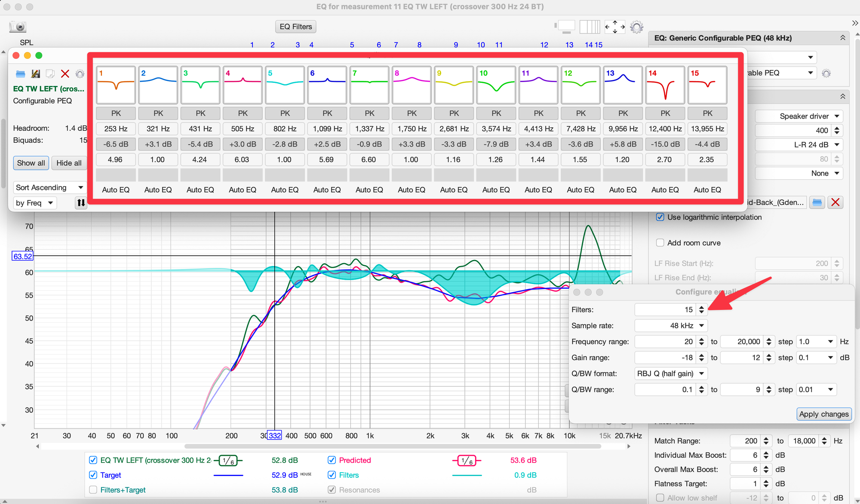Click the camera capture graph icon
This screenshot has height=504, width=860.
(18, 27)
